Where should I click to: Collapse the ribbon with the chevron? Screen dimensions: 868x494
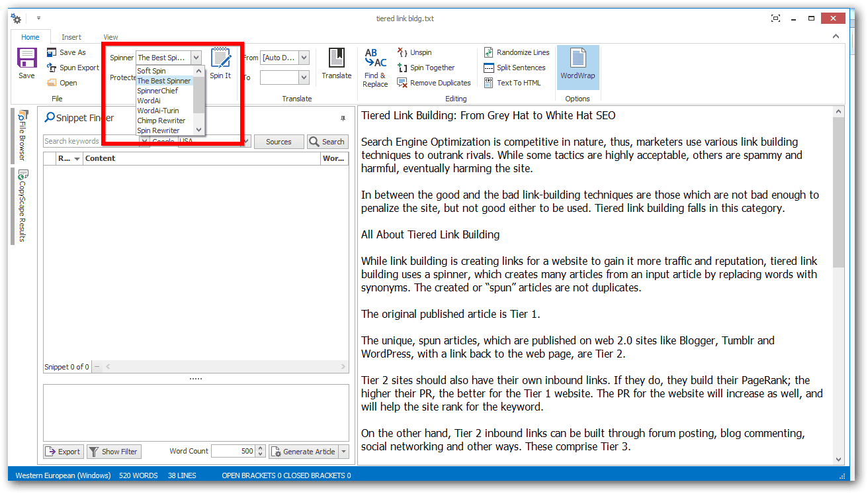836,37
